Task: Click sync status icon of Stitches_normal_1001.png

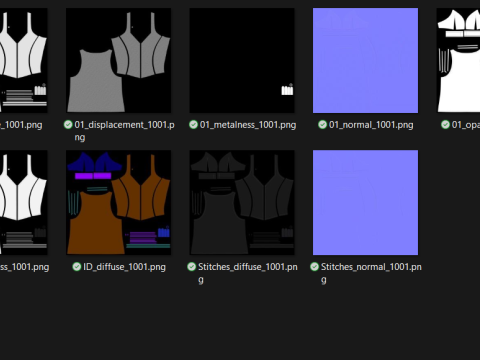Action: point(314,267)
